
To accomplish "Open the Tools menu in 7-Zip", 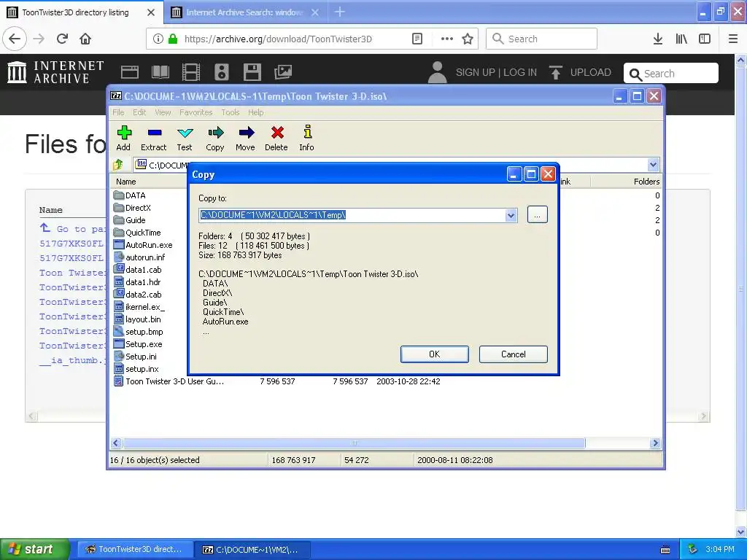I will click(230, 112).
